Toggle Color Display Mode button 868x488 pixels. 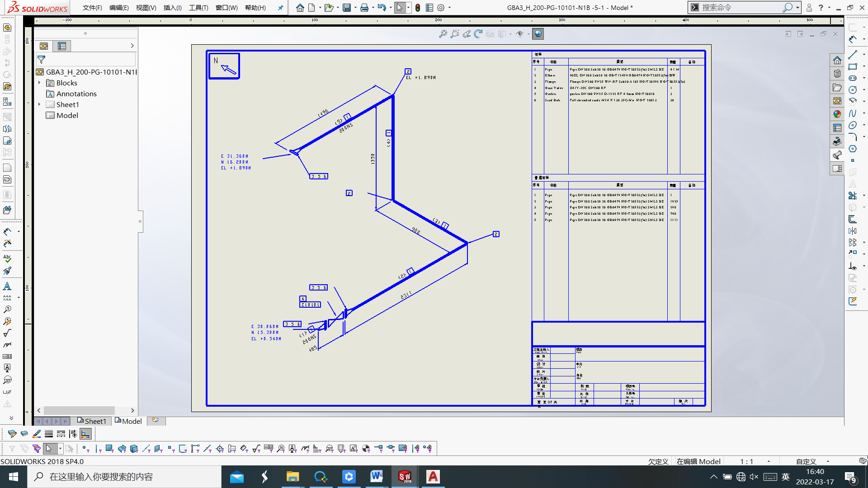(85, 434)
